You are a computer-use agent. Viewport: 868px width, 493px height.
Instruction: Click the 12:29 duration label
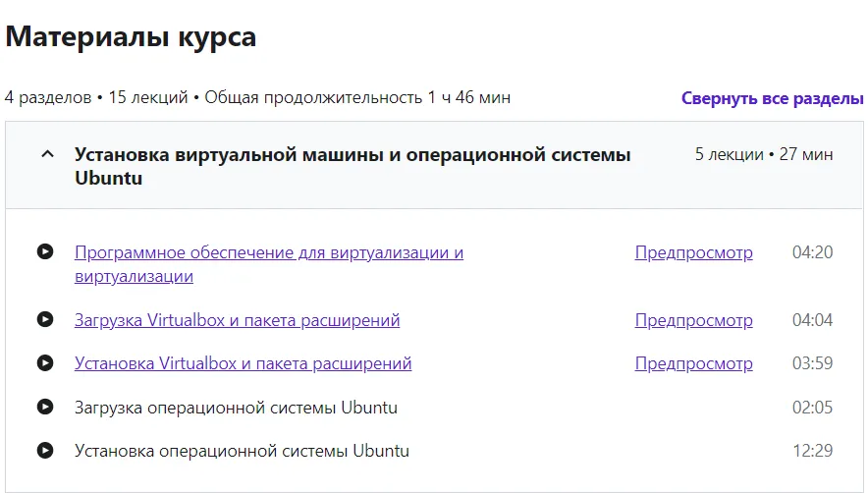(x=812, y=451)
